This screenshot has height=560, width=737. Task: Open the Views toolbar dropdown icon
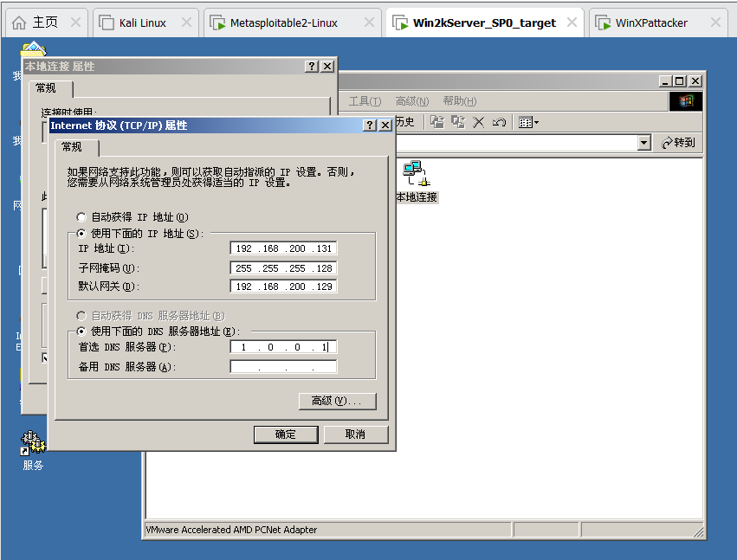pos(528,123)
